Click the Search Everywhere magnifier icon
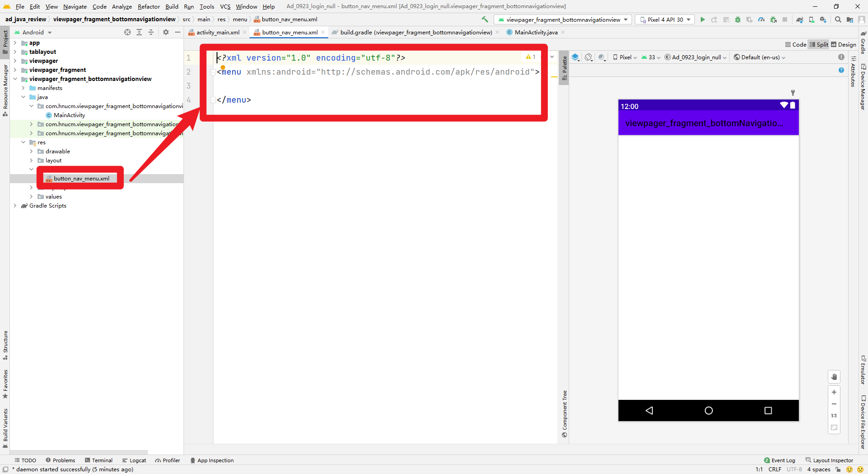The image size is (868, 474). 838,19
